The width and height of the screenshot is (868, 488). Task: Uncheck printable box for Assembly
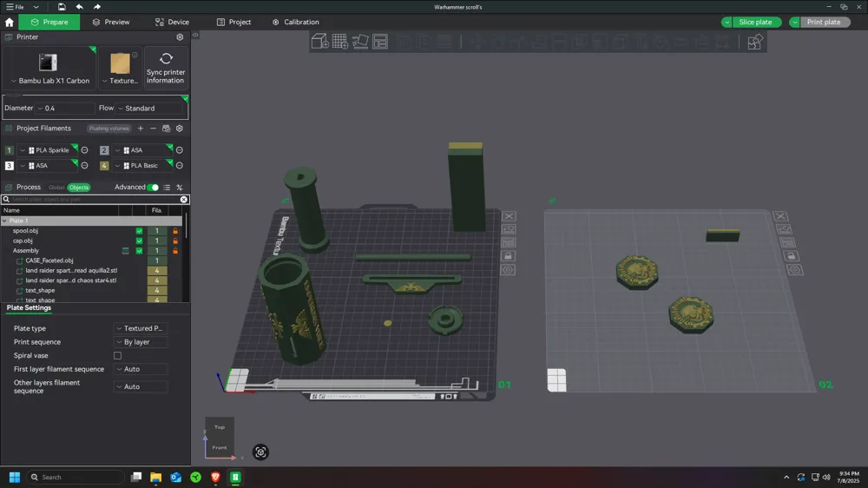[139, 251]
